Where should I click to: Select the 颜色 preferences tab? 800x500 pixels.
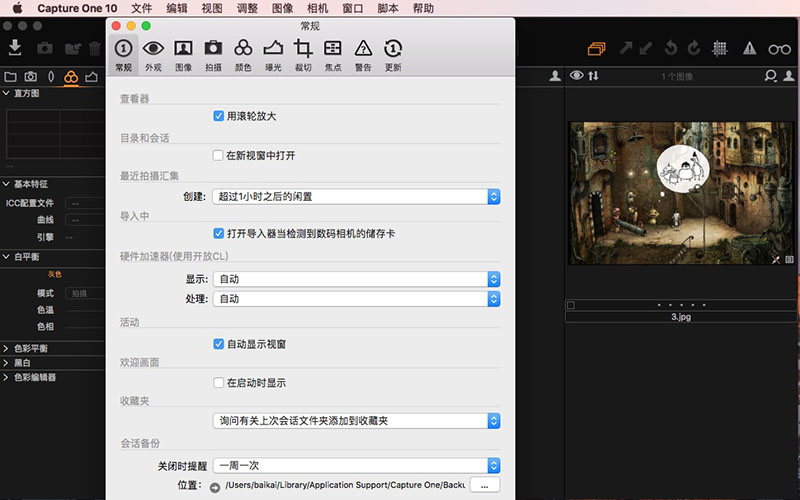(x=243, y=56)
